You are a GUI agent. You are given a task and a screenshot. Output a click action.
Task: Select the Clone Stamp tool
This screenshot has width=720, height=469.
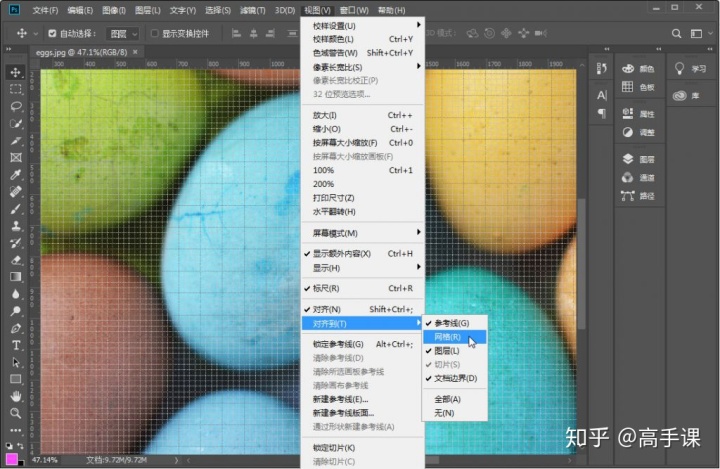[16, 226]
